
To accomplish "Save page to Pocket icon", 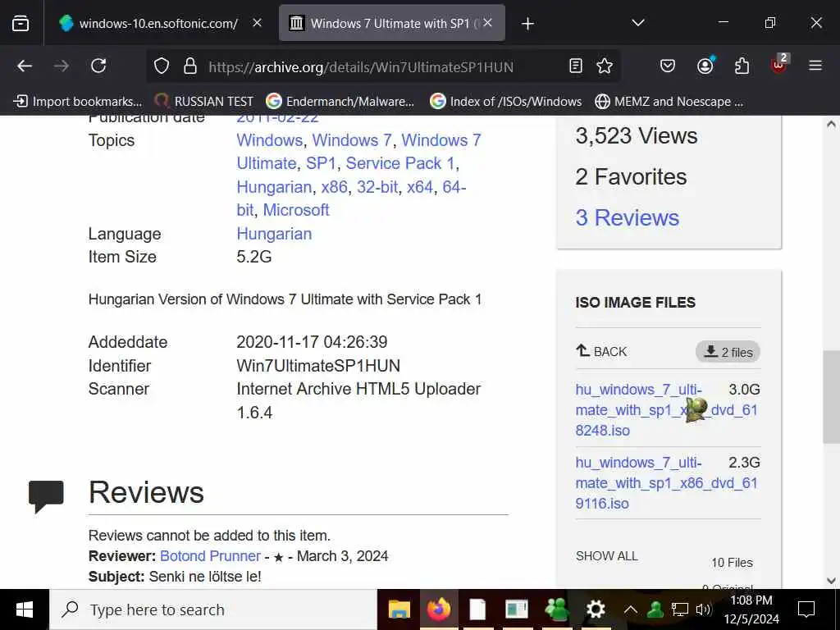I will [668, 66].
